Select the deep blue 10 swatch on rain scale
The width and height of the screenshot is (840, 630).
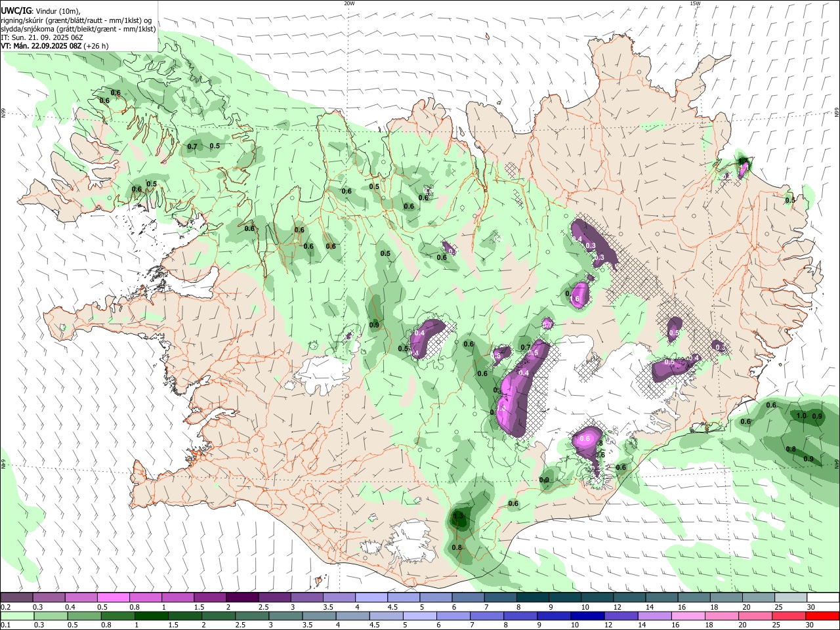(587, 616)
